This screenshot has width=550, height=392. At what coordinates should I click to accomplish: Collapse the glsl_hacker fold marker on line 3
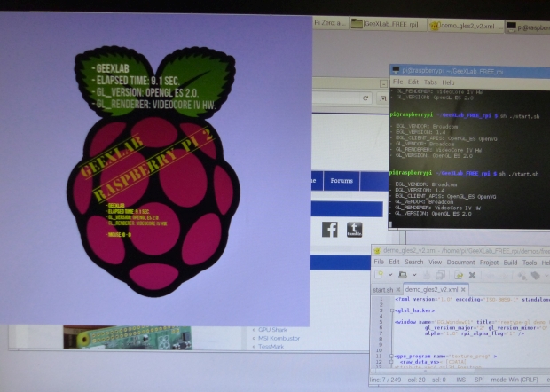tap(392, 310)
